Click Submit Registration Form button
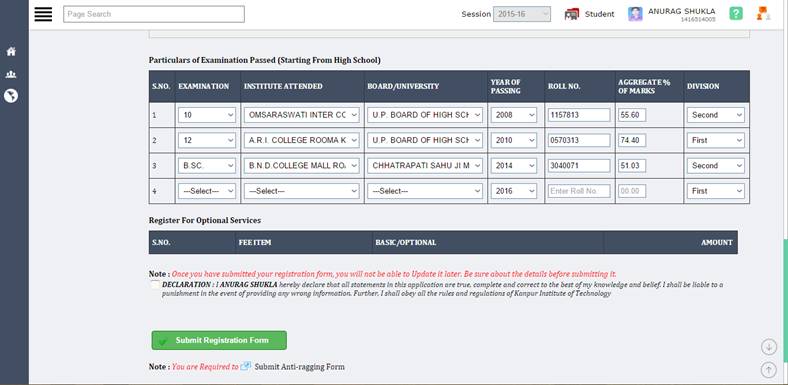The width and height of the screenshot is (788, 385). click(x=219, y=340)
